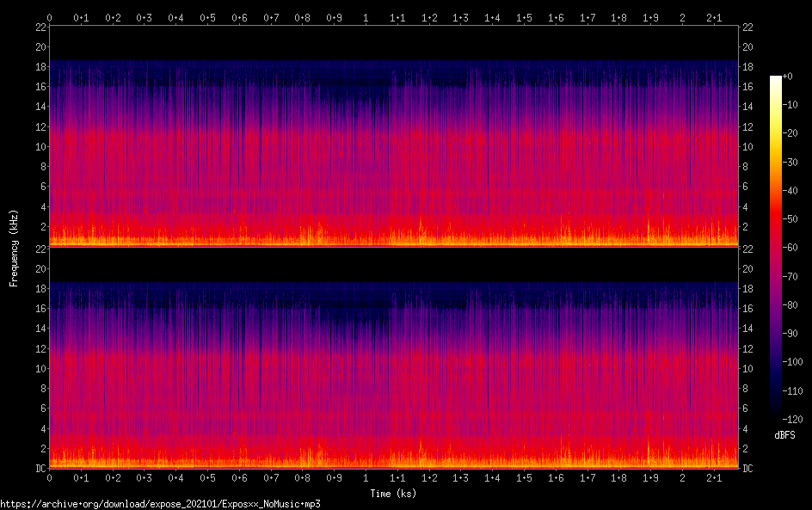
Task: Click the '1' tick on the bottom time axis
Action: click(366, 478)
